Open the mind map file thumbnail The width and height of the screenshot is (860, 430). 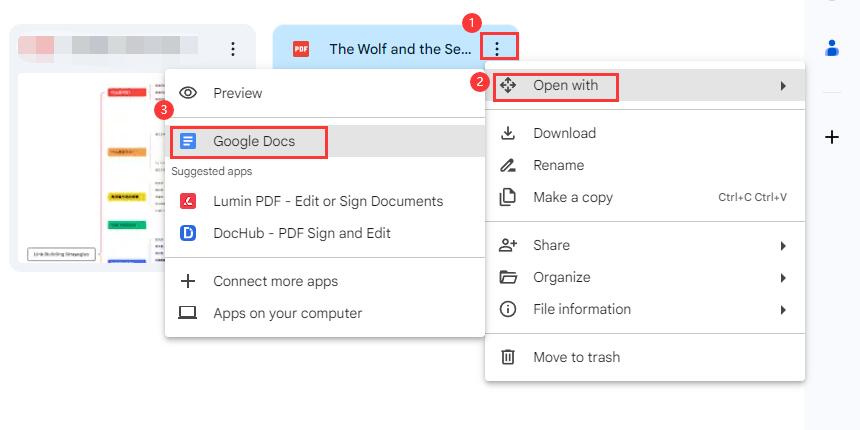tap(92, 168)
